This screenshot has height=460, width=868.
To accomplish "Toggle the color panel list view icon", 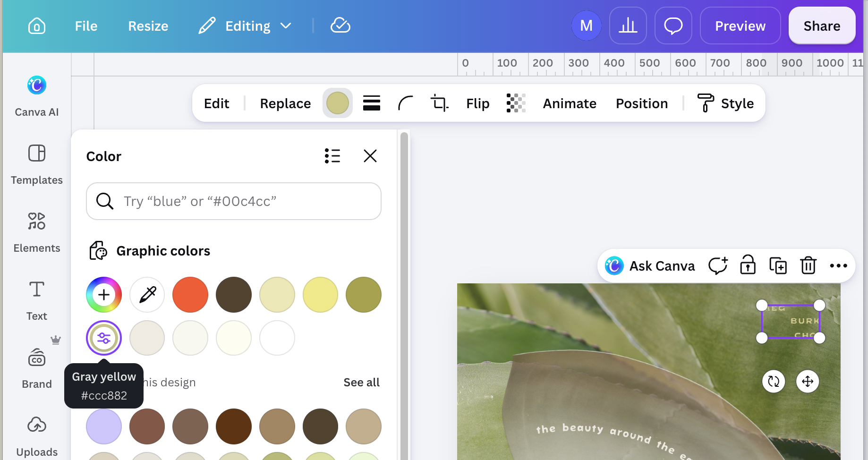I will point(332,156).
